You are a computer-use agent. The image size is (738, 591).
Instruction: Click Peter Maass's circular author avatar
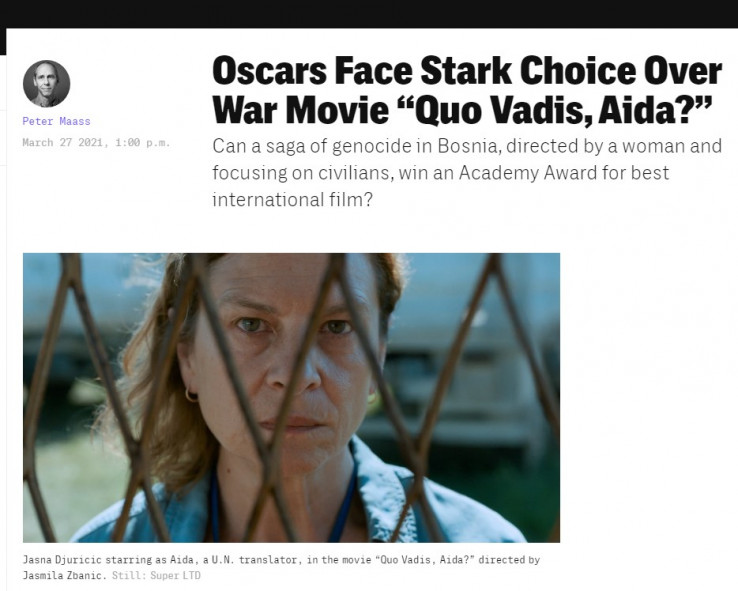pyautogui.click(x=47, y=84)
